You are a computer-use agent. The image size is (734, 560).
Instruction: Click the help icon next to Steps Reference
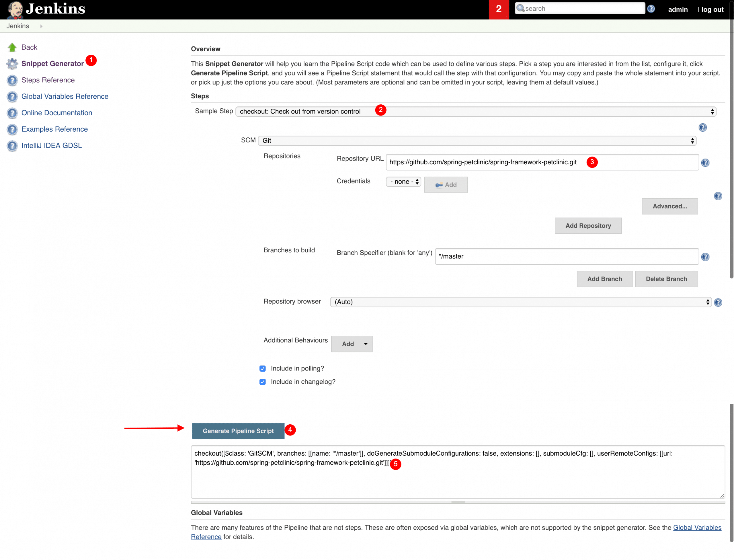click(12, 80)
